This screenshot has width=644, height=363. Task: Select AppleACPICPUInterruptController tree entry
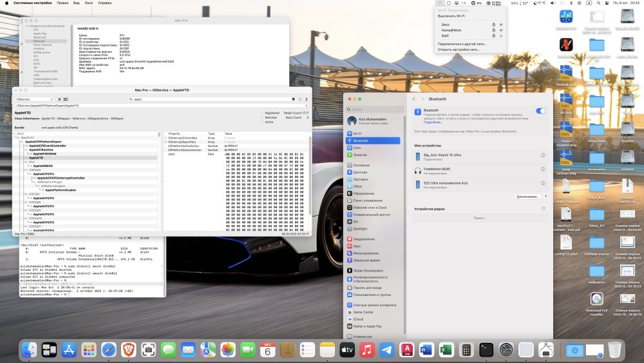tap(61, 178)
